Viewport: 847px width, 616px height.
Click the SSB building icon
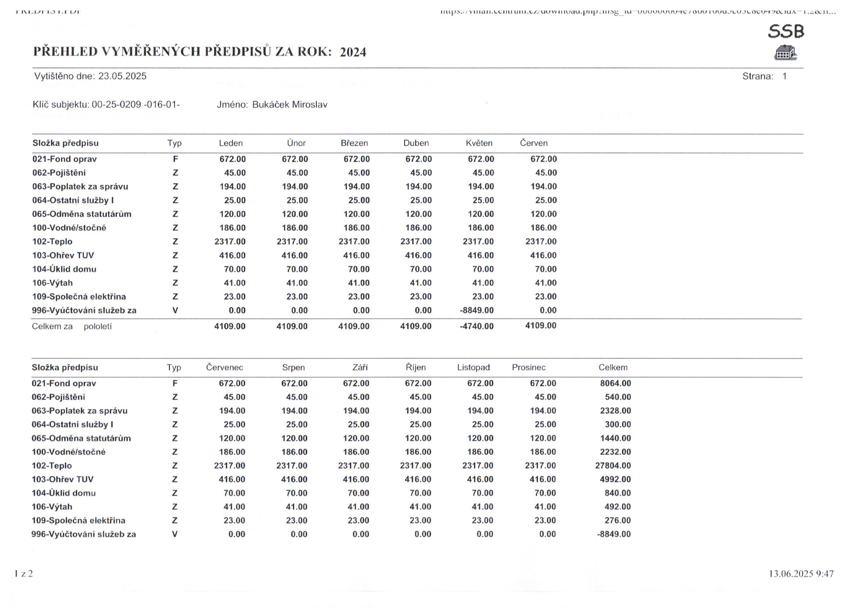(x=786, y=53)
